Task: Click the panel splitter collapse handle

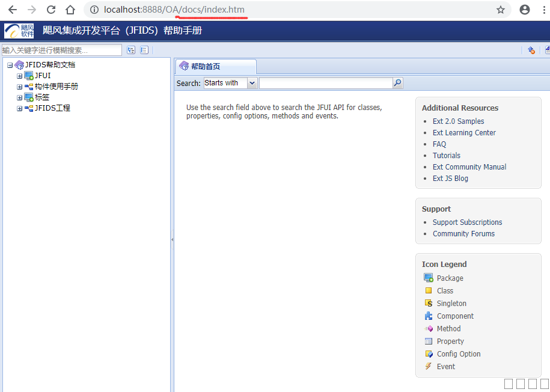Action: point(172,239)
